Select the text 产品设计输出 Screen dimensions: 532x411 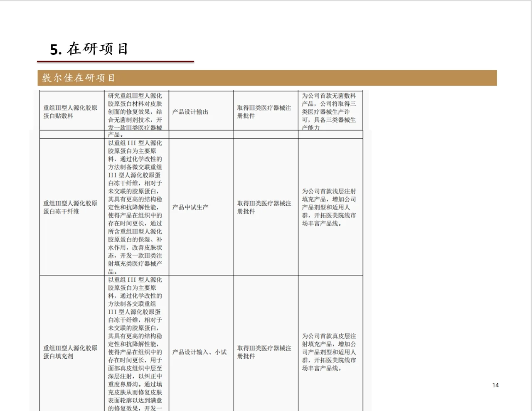[190, 111]
